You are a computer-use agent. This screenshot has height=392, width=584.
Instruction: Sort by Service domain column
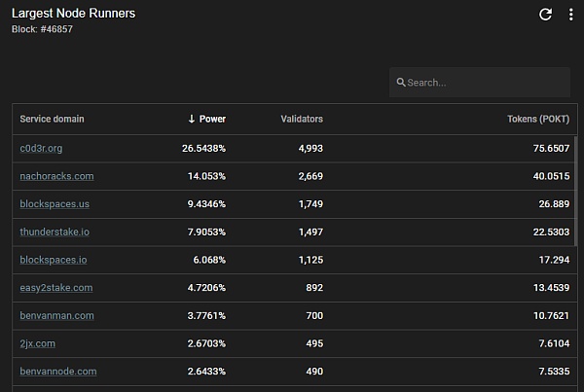[52, 119]
